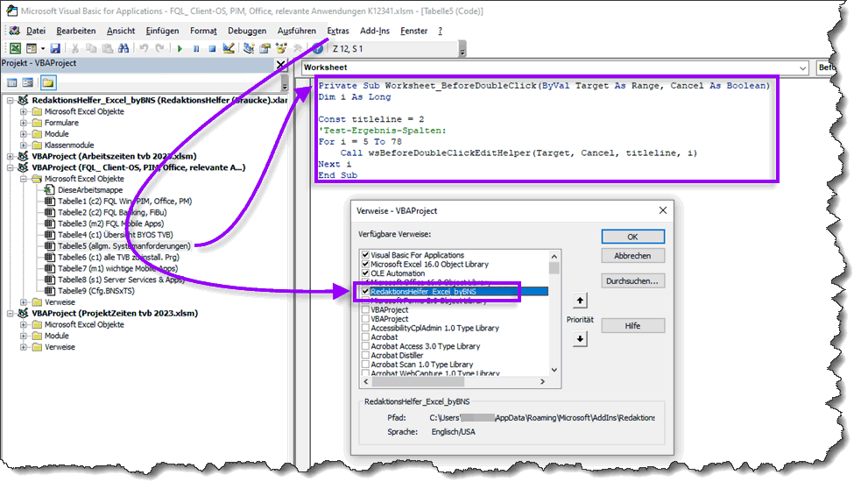Expand the Formulare folder node

click(24, 123)
